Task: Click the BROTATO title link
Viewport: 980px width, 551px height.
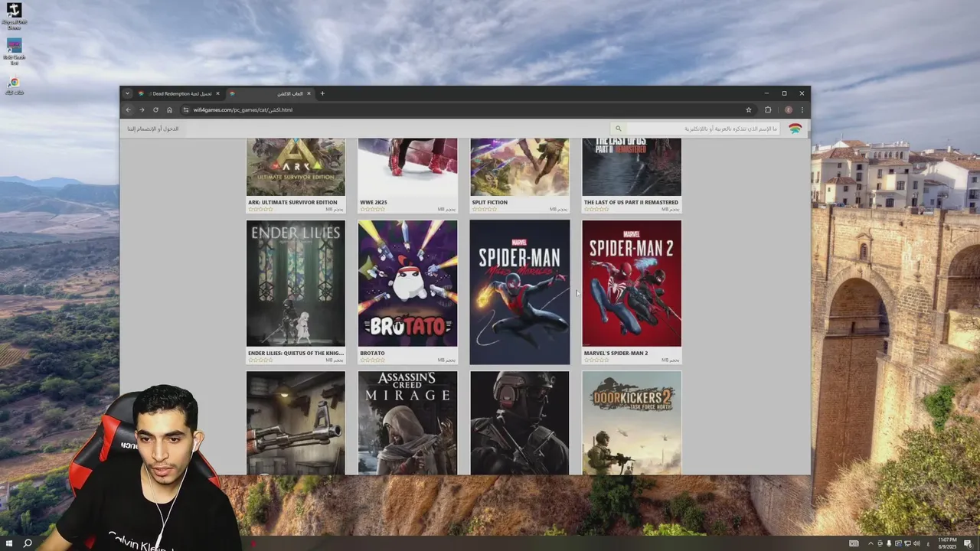Action: [x=372, y=354]
